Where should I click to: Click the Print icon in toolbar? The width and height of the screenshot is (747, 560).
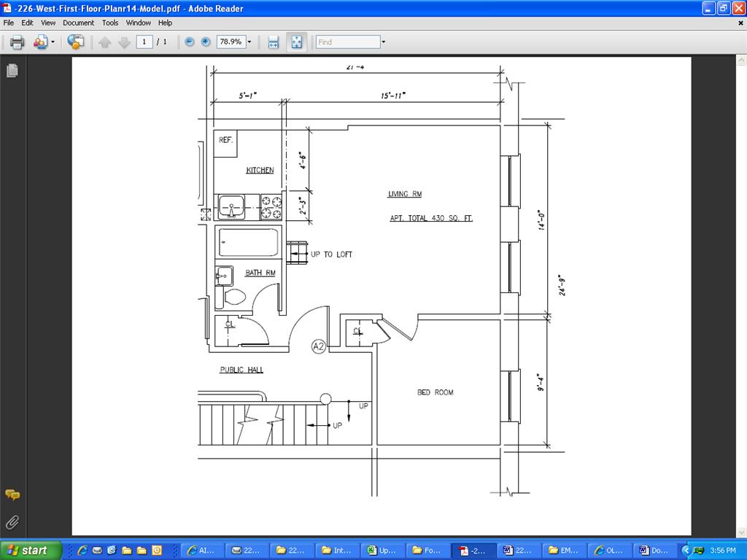coord(17,42)
